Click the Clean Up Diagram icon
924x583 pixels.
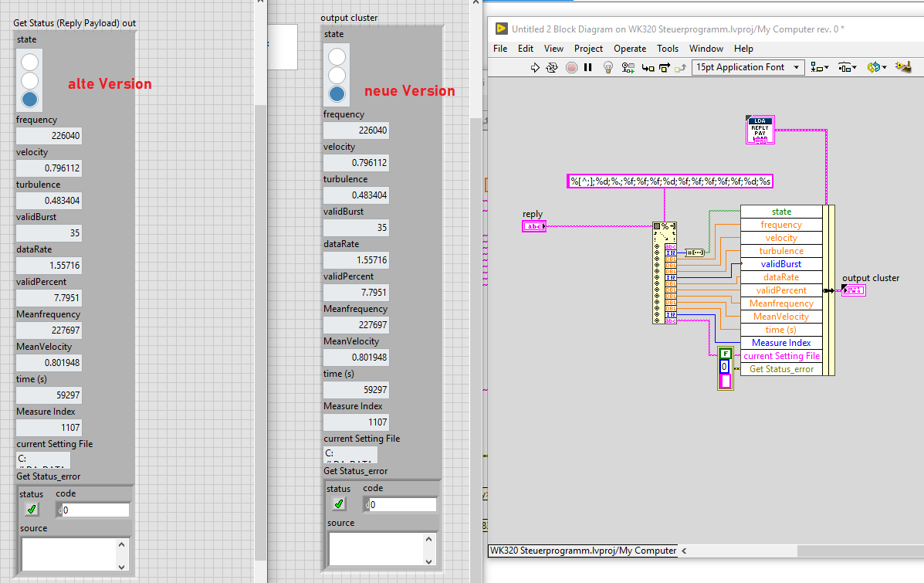click(x=902, y=68)
